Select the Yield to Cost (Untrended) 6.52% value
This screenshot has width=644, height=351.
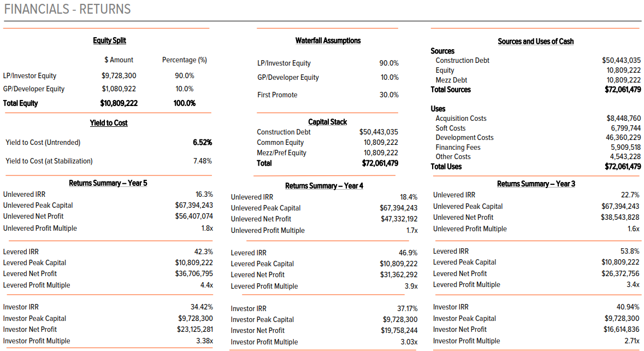[x=203, y=142]
